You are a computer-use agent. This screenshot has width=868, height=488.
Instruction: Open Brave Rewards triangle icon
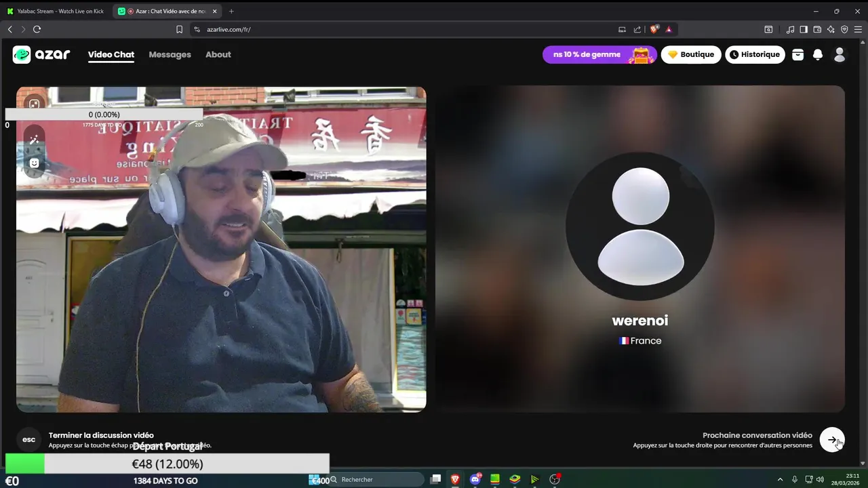(669, 29)
